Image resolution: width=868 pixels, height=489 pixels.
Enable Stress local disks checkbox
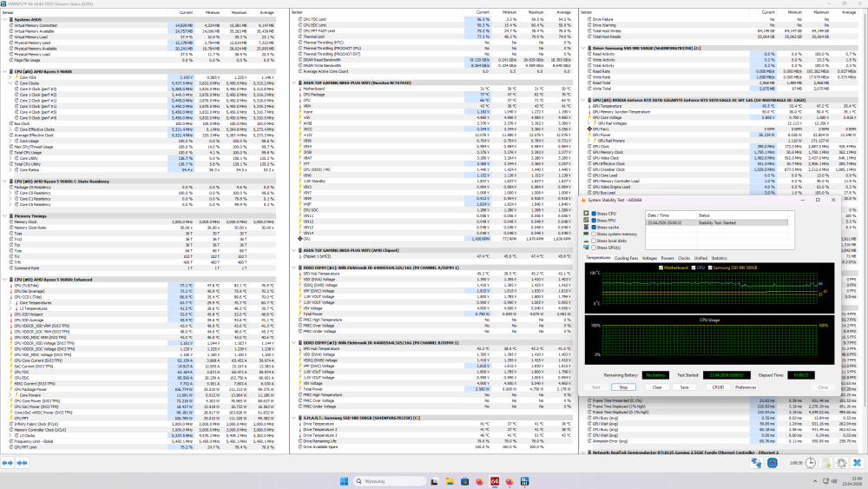pos(594,241)
